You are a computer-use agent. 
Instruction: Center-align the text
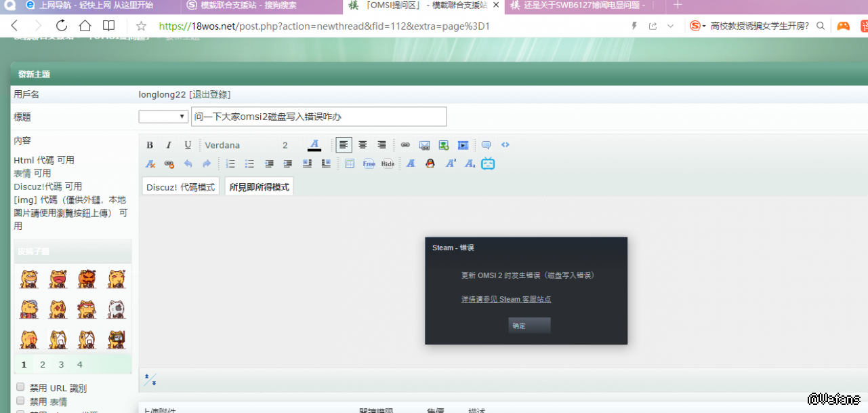(363, 145)
